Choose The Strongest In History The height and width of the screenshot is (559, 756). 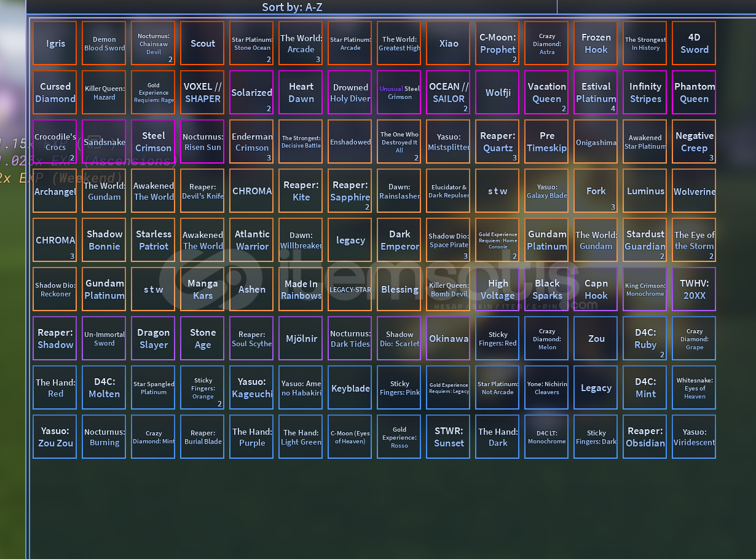645,44
